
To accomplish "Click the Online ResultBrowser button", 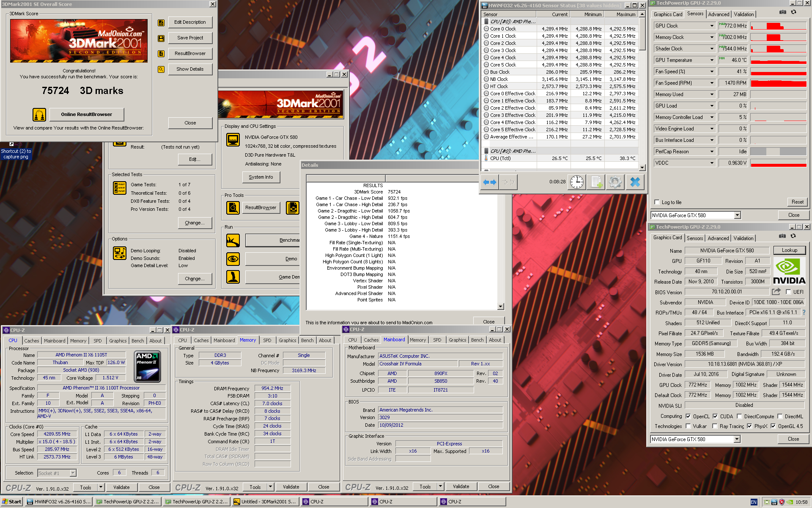I will tap(87, 114).
